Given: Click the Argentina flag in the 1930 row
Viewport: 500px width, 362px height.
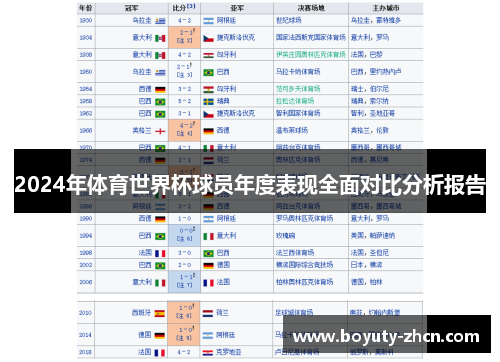Looking at the screenshot, I should (208, 21).
